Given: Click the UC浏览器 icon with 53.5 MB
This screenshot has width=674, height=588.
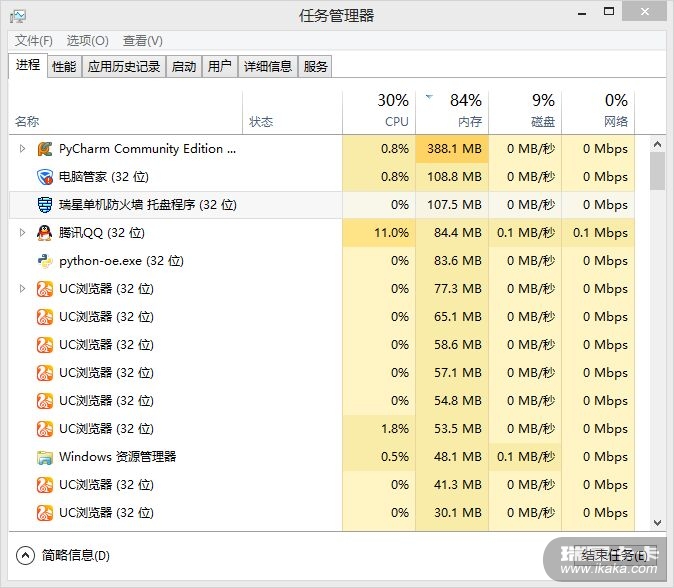Looking at the screenshot, I should pos(45,429).
